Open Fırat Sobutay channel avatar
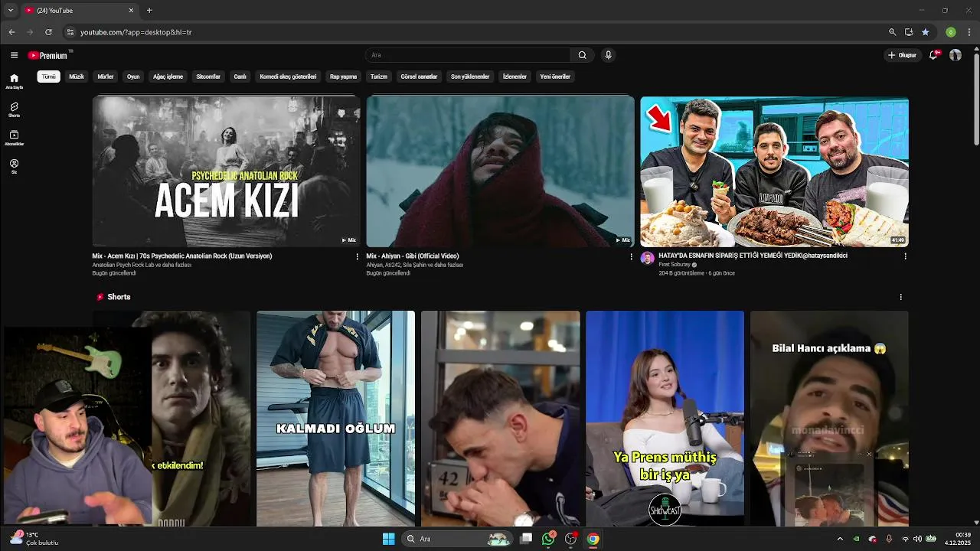This screenshot has width=980, height=551. point(648,259)
